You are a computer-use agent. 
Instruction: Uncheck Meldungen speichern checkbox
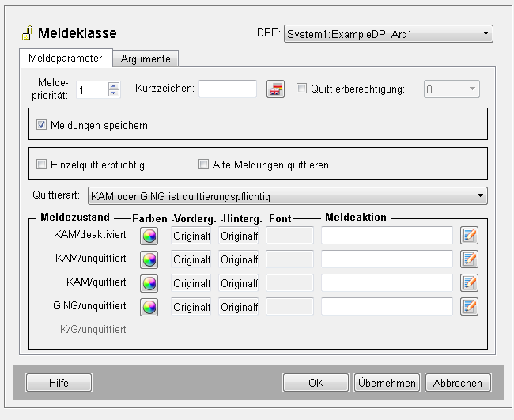42,125
